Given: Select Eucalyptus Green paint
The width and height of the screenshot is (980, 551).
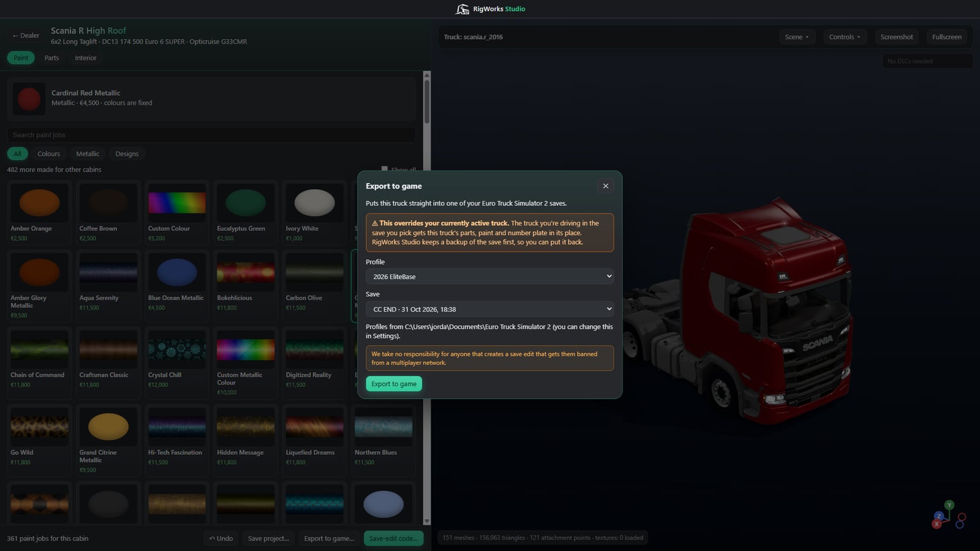Looking at the screenshot, I should point(246,212).
